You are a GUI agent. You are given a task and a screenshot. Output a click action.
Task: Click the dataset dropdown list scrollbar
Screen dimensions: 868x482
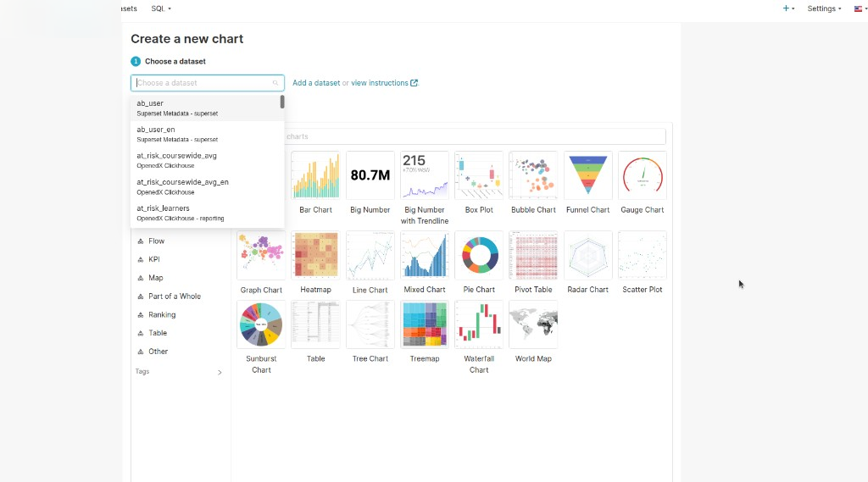(282, 102)
